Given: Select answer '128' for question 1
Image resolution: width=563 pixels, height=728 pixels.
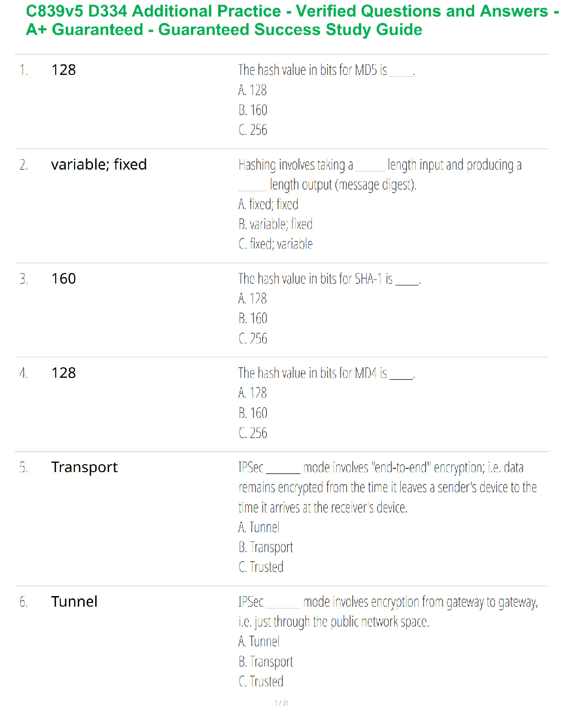Looking at the screenshot, I should pos(63,70).
